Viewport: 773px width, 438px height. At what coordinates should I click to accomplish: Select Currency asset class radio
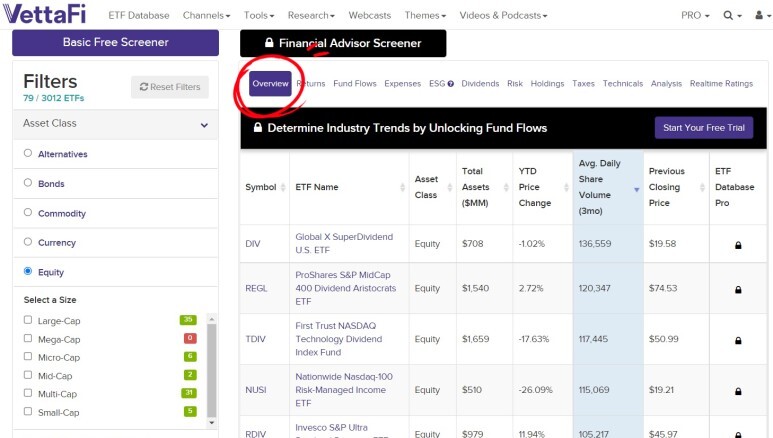(x=28, y=242)
